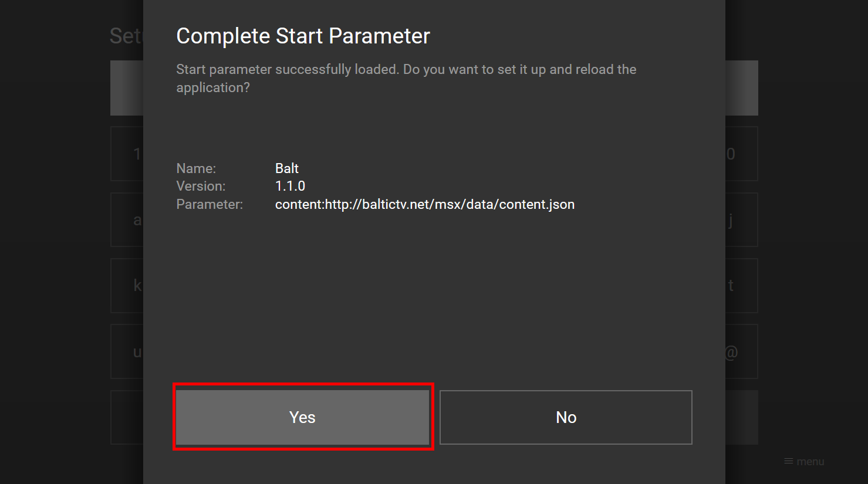Click the 'Start parameter successfully loaded' message text
This screenshot has height=484, width=868.
[x=406, y=78]
